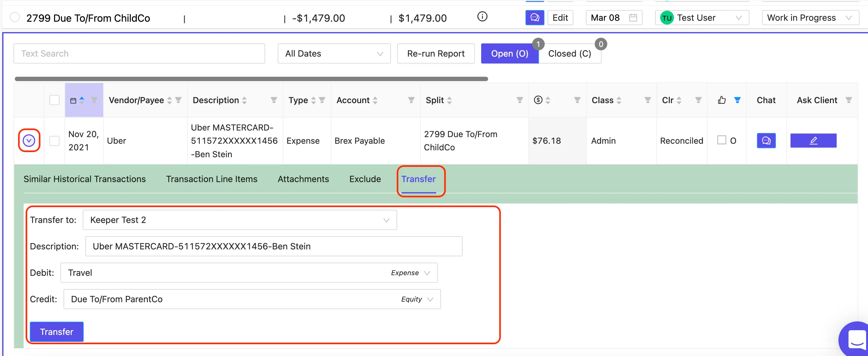Switch to Transaction Line Items tab
The width and height of the screenshot is (868, 356).
pos(212,179)
